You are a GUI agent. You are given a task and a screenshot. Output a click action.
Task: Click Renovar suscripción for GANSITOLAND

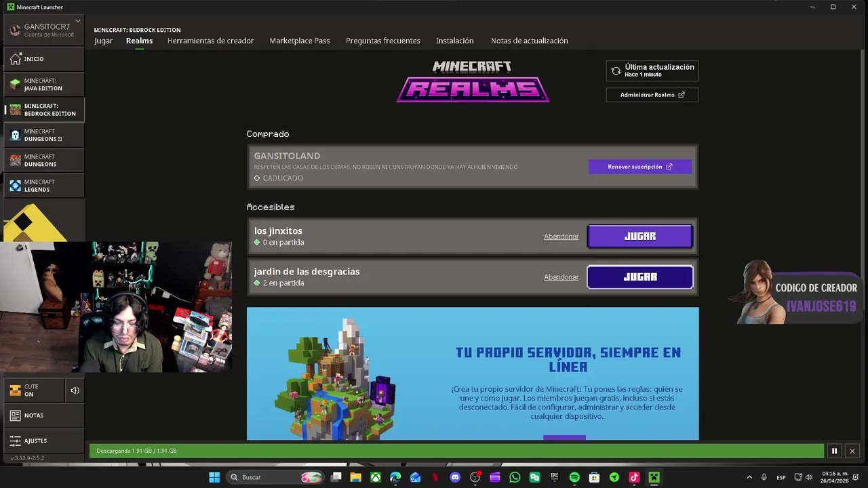(x=640, y=167)
